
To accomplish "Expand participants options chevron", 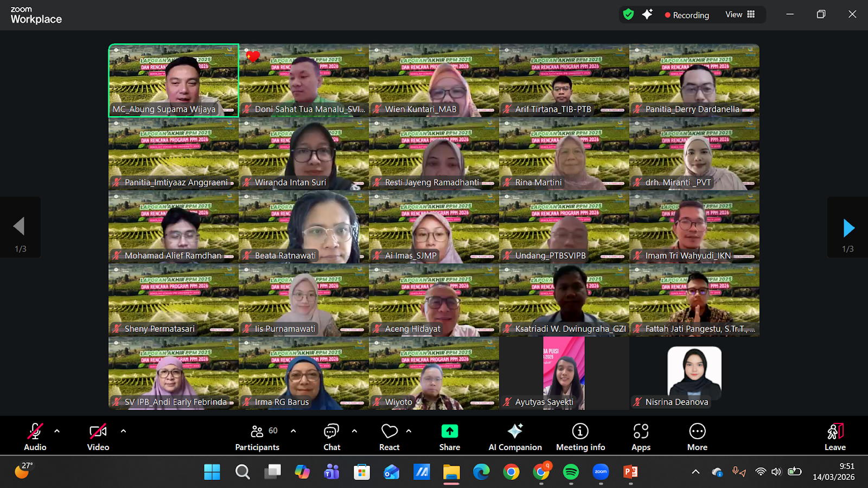I will pos(293,431).
